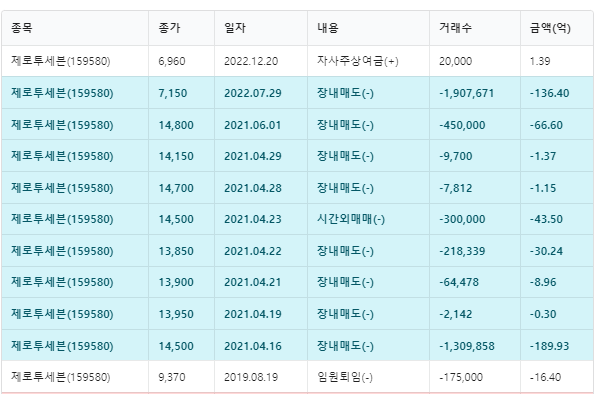Select closing price 7,150
The image size is (599, 394).
pyautogui.click(x=173, y=93)
